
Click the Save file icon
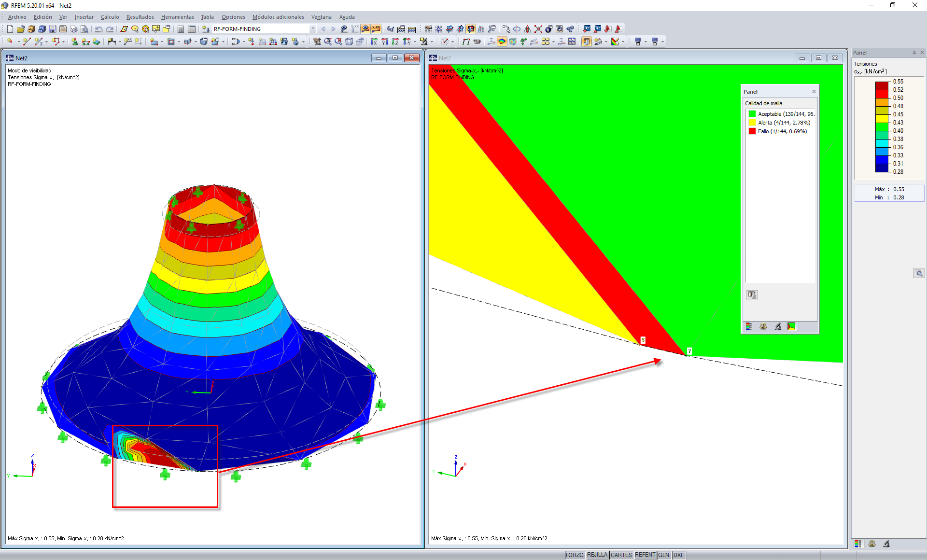53,29
